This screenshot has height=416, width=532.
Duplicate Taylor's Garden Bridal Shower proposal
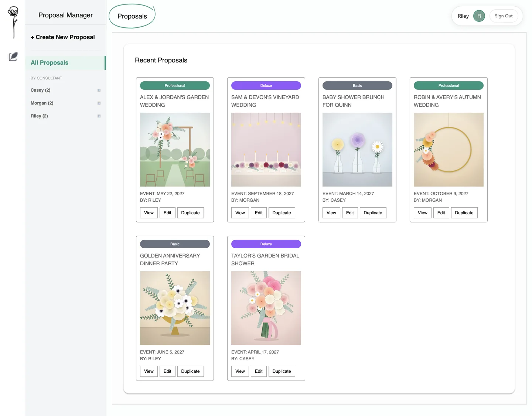tap(282, 371)
